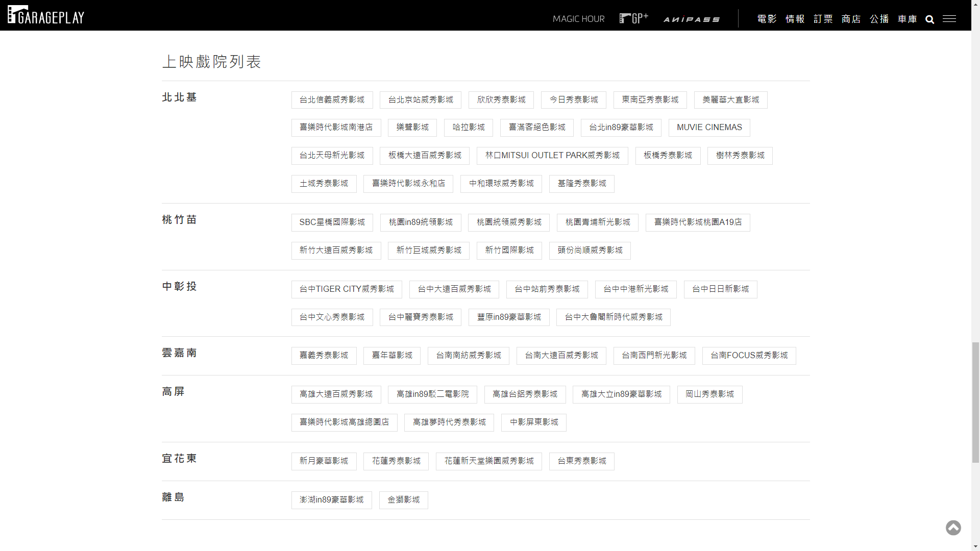The image size is (980, 551).
Task: Select 土城秀泰影城 theater
Action: tap(324, 184)
